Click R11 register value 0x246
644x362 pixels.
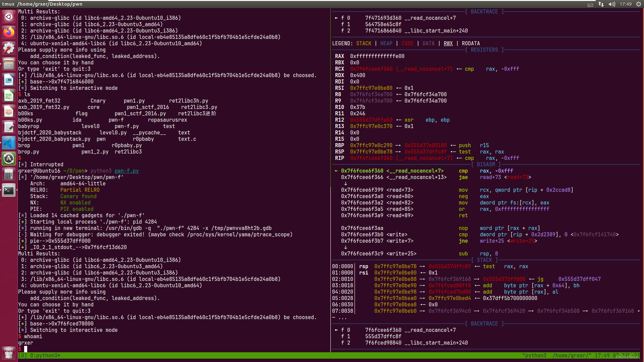358,113
